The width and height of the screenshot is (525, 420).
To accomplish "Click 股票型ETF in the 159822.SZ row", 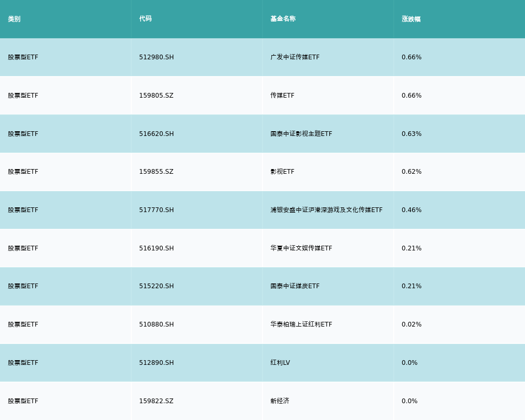I will click(x=23, y=401).
